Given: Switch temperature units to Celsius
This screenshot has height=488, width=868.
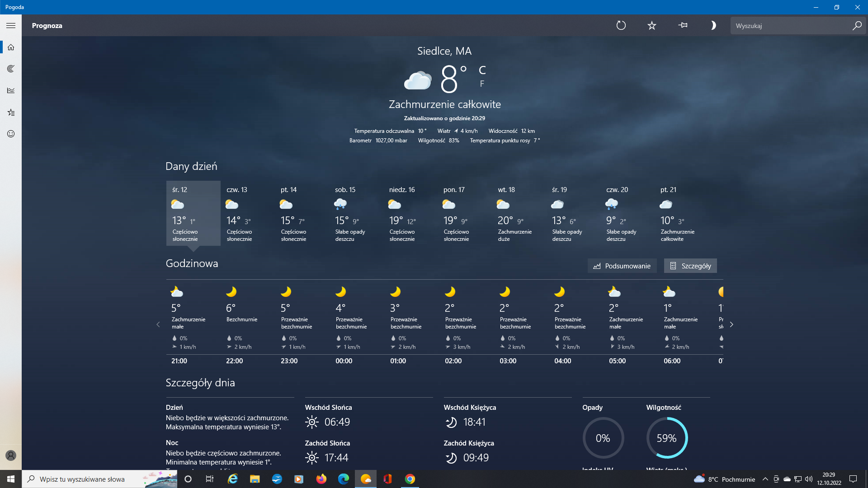Looking at the screenshot, I should (x=482, y=70).
